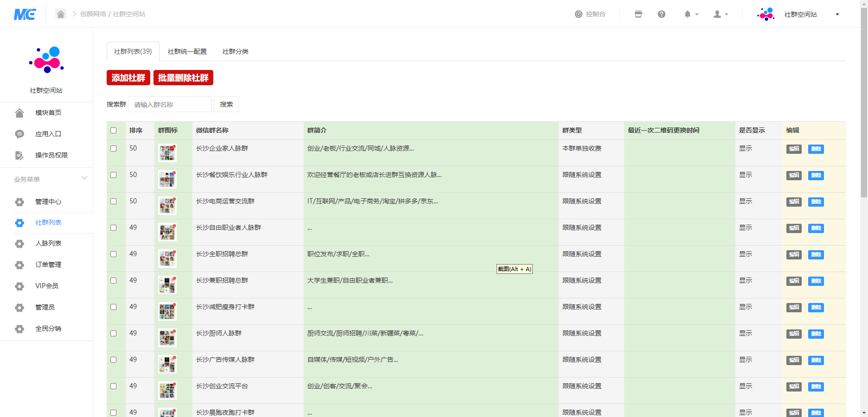
Task: Tick checkbox for 长沙企业家人脉群 row
Action: tap(114, 149)
